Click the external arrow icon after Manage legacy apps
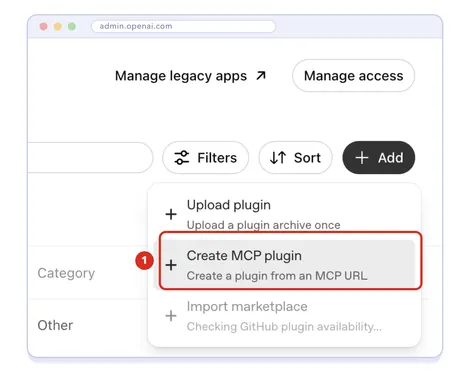 click(x=261, y=76)
